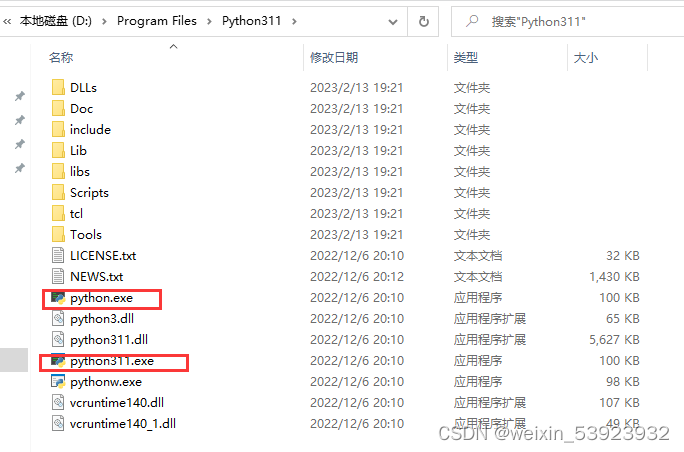Click the python.exe application icon
The width and height of the screenshot is (684, 452).
click(58, 298)
